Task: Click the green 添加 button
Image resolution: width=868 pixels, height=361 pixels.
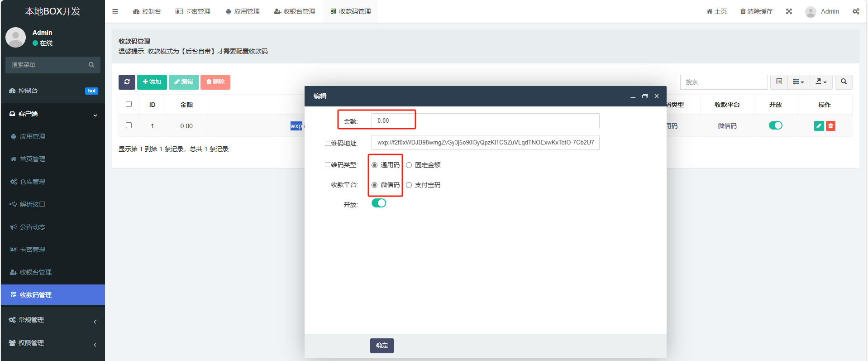Action: (152, 82)
